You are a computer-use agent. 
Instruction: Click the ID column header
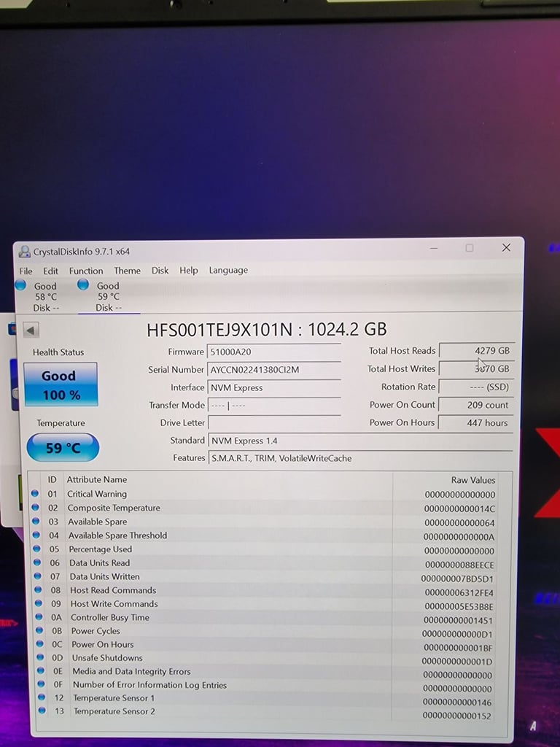click(52, 480)
